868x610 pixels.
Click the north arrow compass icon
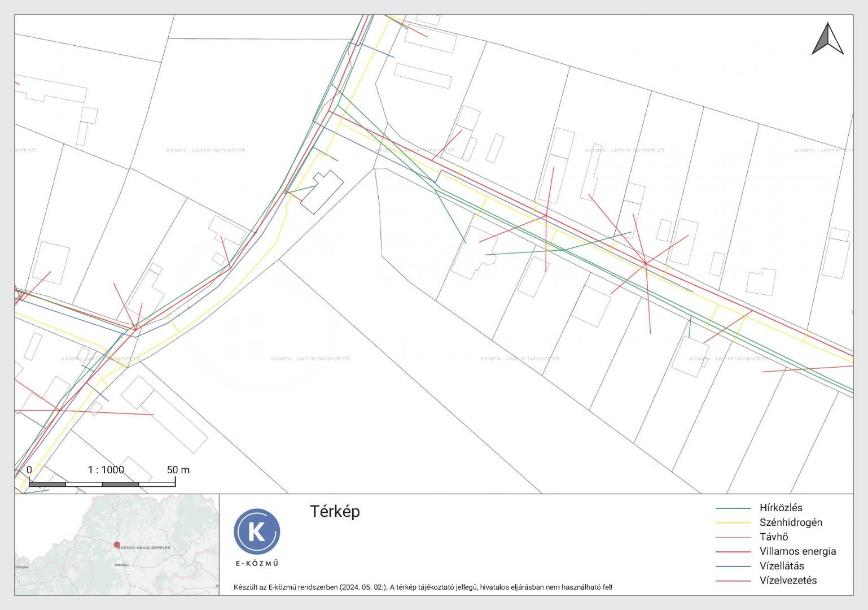pos(827,39)
